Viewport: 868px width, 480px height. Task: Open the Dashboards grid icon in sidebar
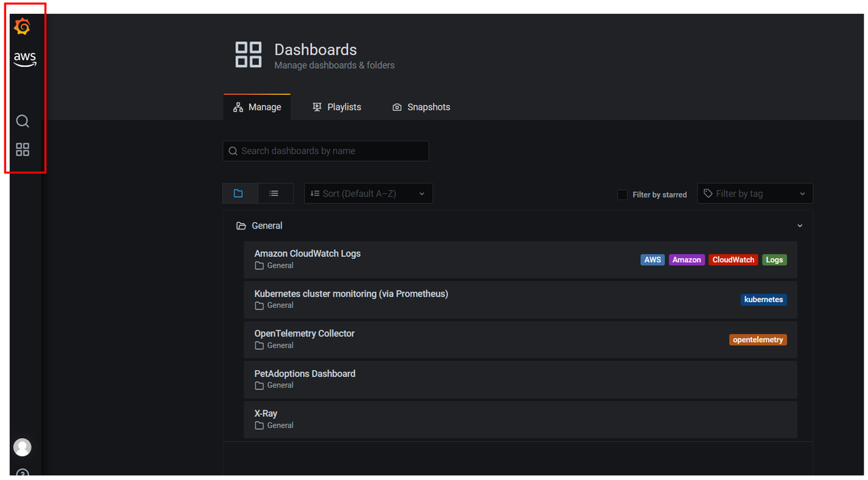tap(22, 150)
